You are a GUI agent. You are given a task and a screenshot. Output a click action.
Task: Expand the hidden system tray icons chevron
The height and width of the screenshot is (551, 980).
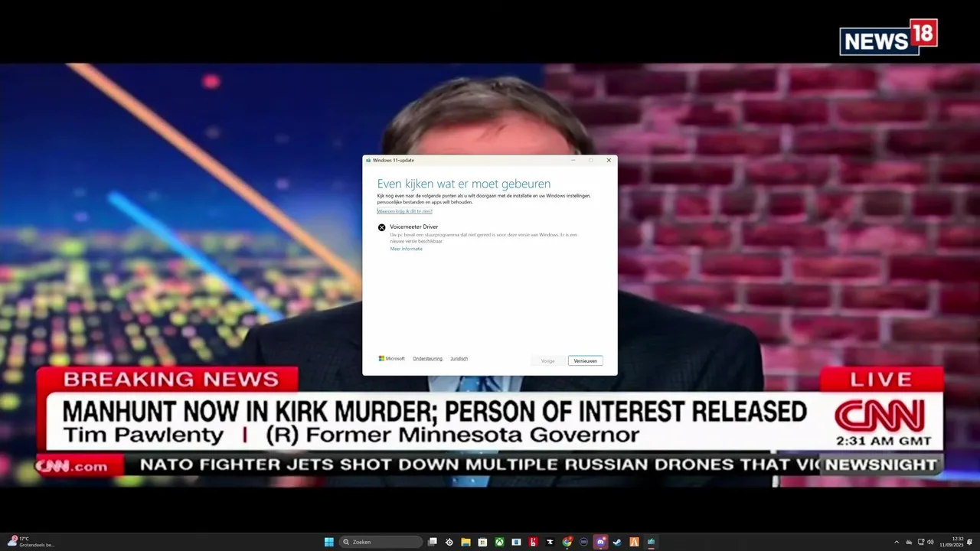(x=897, y=542)
